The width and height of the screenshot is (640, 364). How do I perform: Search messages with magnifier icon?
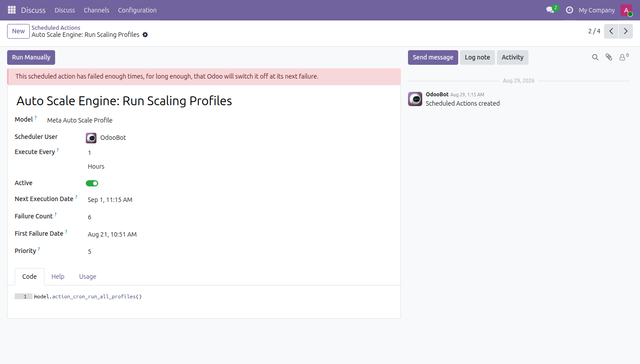595,57
